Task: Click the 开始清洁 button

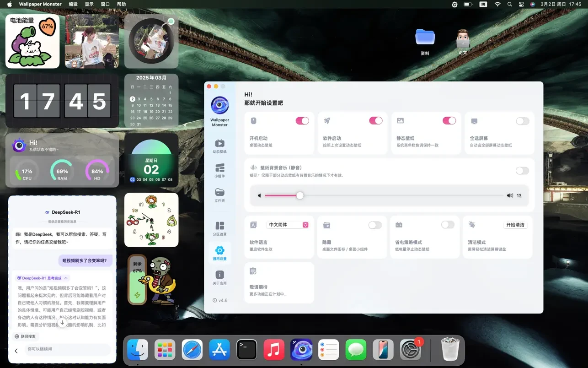Action: [x=515, y=225]
